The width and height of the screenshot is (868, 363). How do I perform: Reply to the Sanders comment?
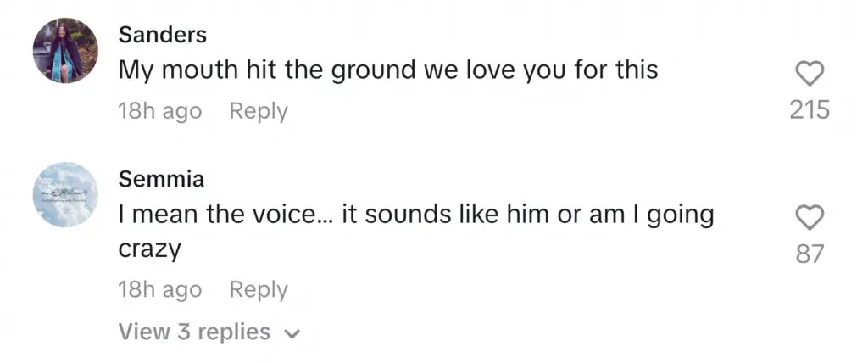point(259,111)
